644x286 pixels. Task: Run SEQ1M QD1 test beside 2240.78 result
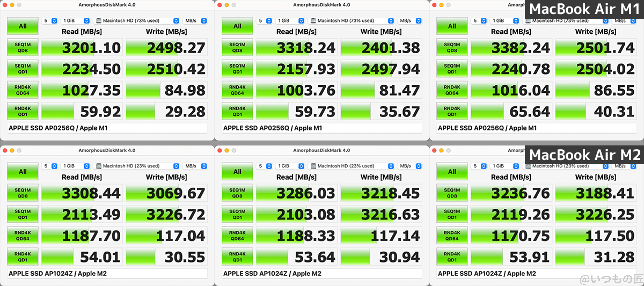pos(452,69)
